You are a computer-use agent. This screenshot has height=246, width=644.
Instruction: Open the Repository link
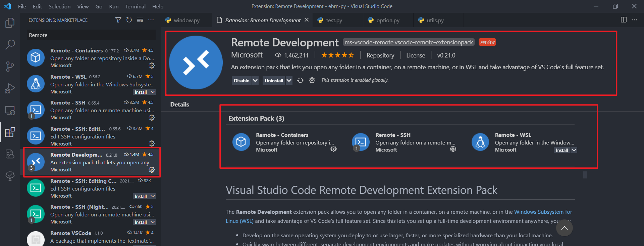[380, 55]
